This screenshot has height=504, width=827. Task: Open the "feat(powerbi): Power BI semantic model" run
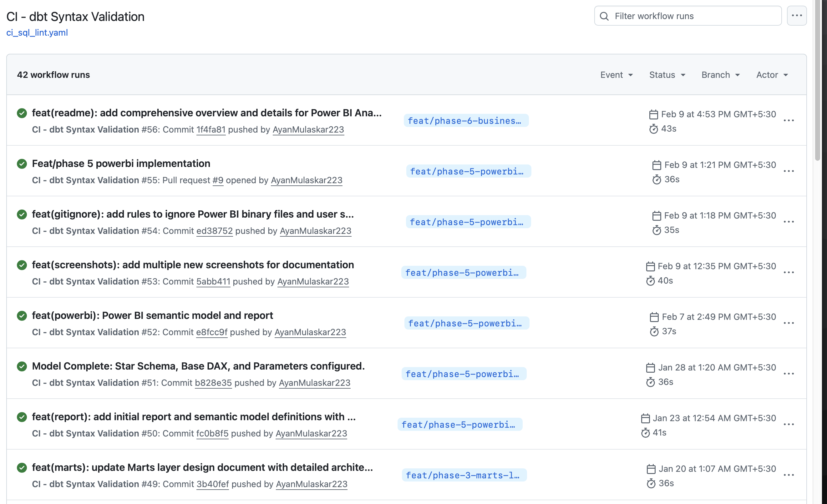click(x=152, y=315)
